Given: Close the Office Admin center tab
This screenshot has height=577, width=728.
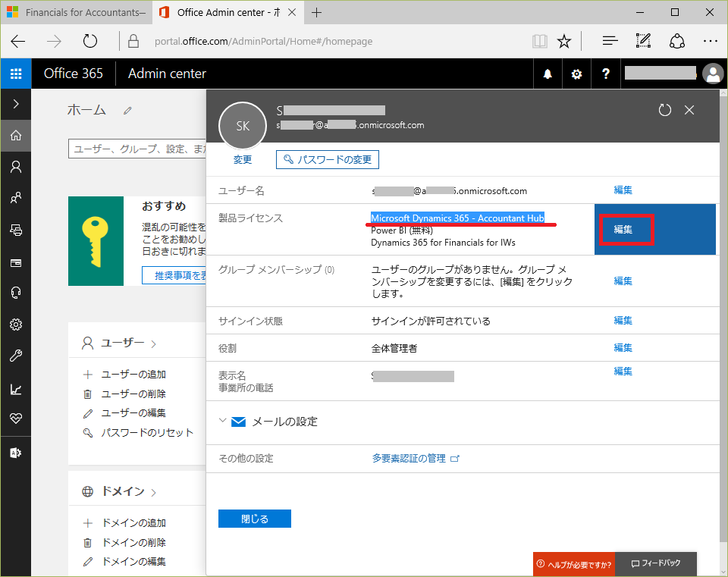Looking at the screenshot, I should click(292, 13).
